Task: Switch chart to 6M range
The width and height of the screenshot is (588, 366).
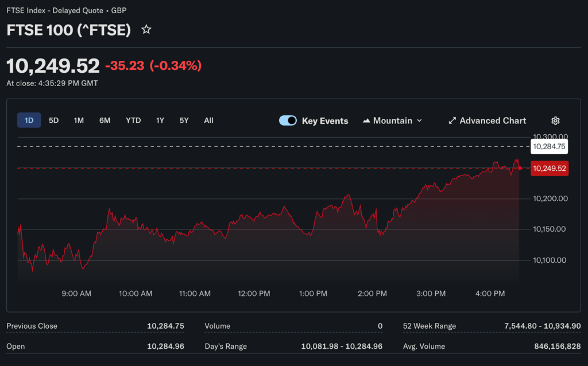Action: pos(105,120)
